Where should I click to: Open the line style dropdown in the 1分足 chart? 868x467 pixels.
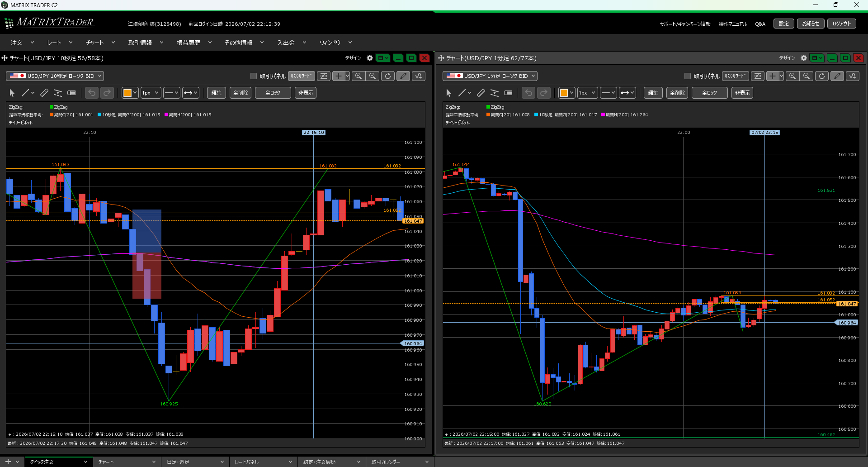(608, 93)
